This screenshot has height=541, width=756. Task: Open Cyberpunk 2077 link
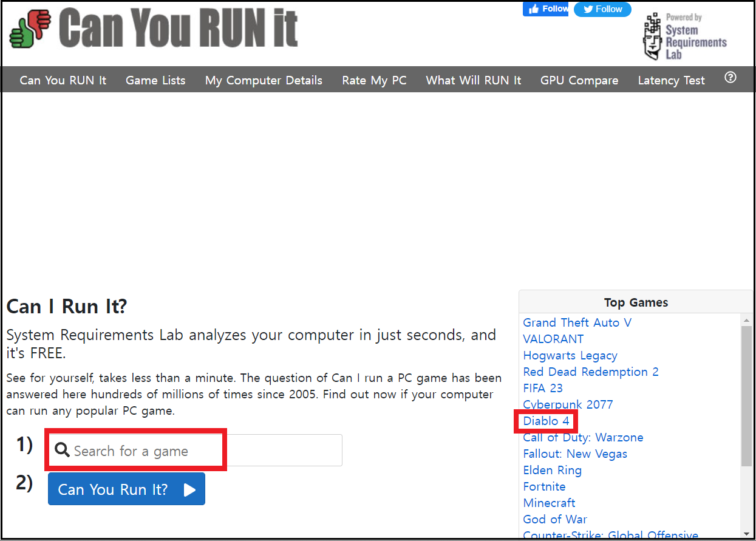tap(568, 404)
